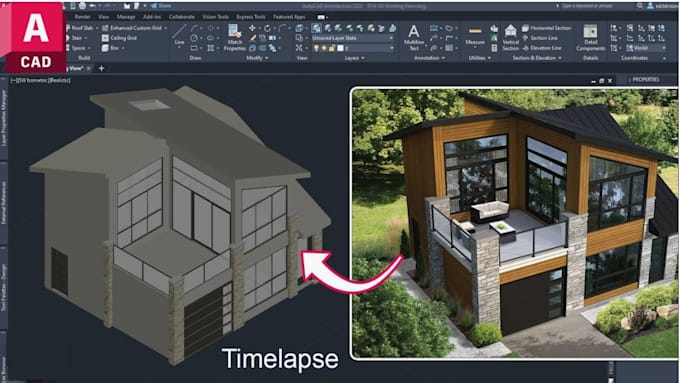Image resolution: width=680 pixels, height=383 pixels.
Task: Open the Layer Properties Manager side palette
Action: (4, 118)
